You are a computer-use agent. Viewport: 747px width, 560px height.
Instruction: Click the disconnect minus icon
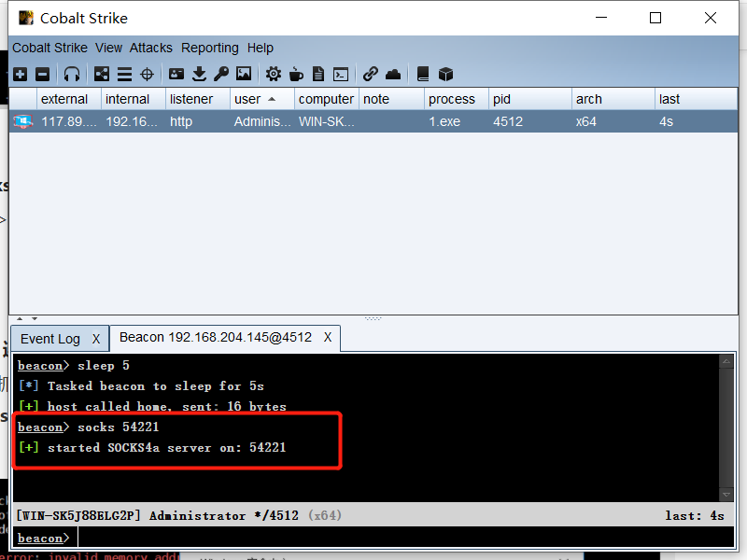click(42, 75)
